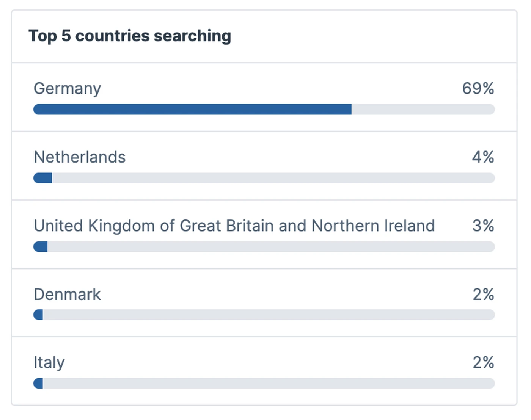Click the filled blue portion of Germany bar
The height and width of the screenshot is (420, 531).
point(192,109)
